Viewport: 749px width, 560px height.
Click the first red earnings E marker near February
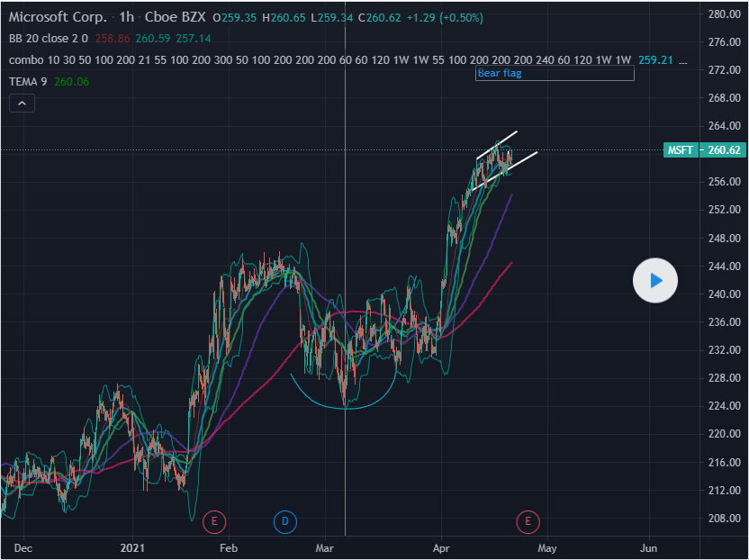tap(214, 520)
